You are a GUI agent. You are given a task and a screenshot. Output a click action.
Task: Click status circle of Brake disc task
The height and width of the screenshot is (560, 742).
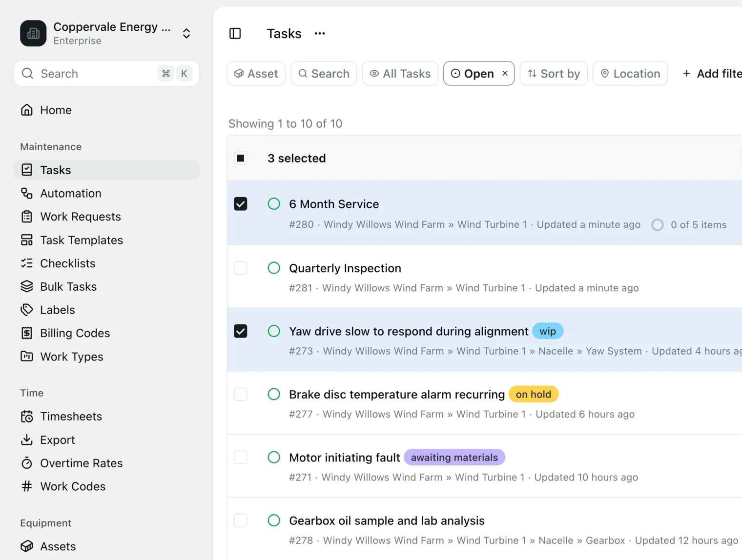coord(274,394)
